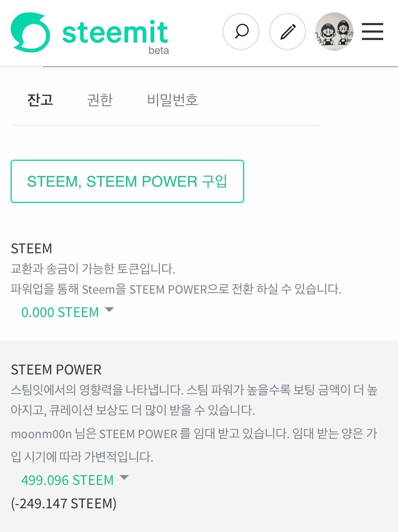The image size is (398, 532).
Task: Click the beta label under the logo
Action: 158,51
